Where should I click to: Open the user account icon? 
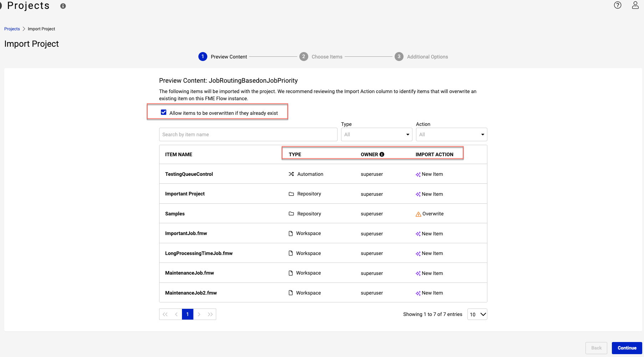pyautogui.click(x=635, y=5)
